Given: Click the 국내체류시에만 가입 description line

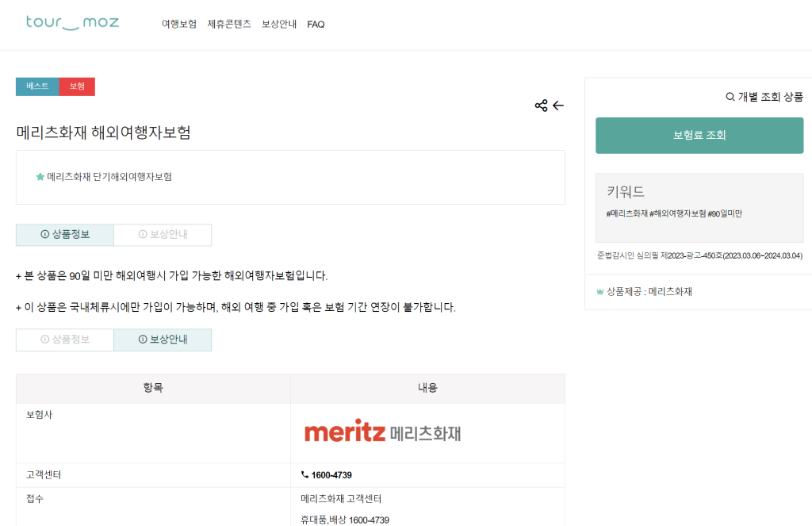Looking at the screenshot, I should [236, 307].
